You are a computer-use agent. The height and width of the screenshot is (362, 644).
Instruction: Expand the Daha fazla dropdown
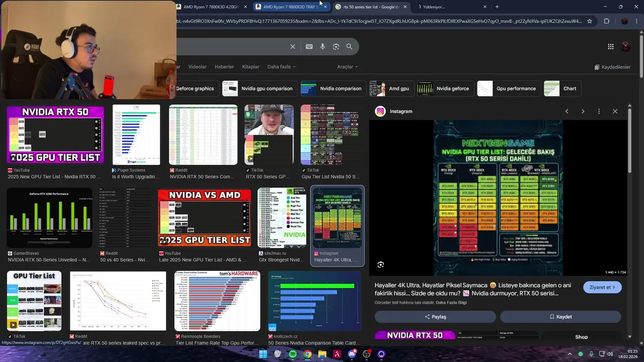click(281, 67)
